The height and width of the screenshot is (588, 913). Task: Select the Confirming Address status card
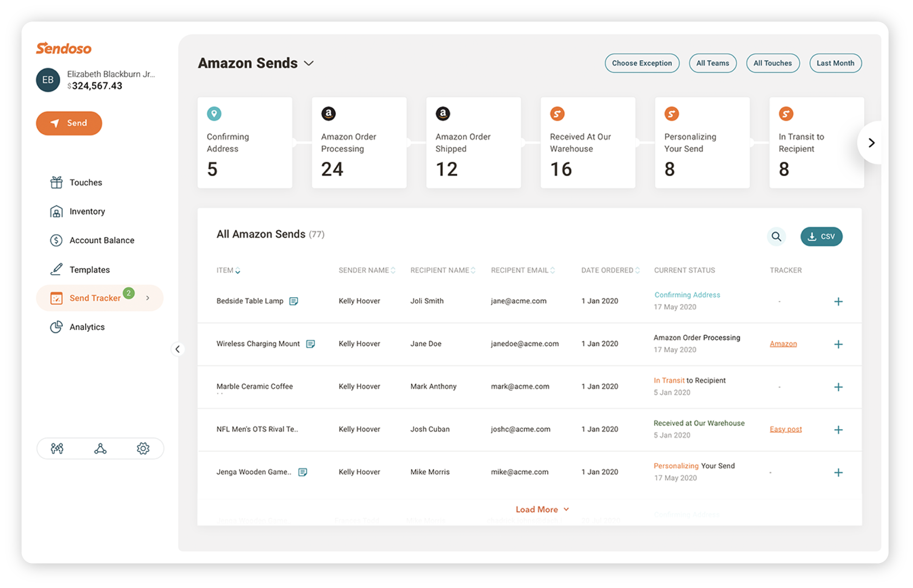tap(245, 142)
